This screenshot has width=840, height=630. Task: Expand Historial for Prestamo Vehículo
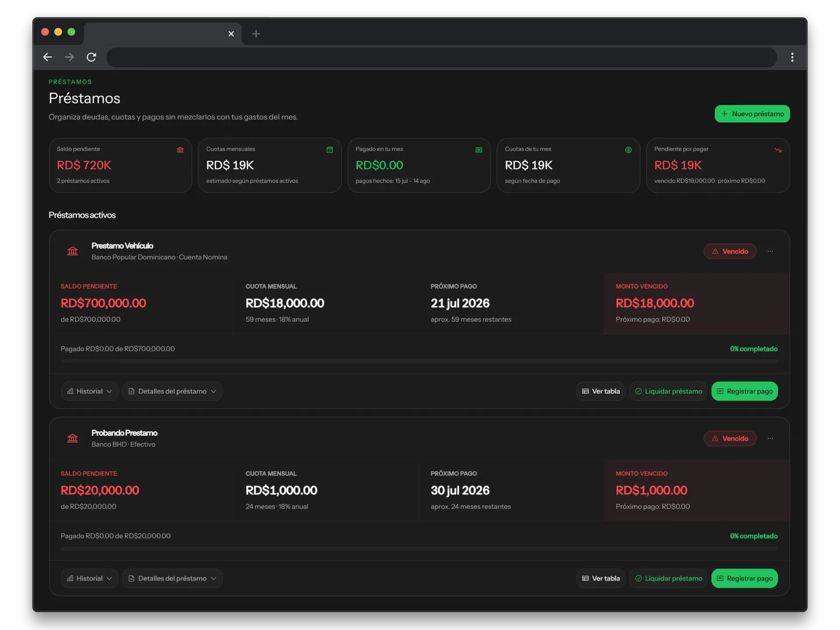tap(89, 391)
